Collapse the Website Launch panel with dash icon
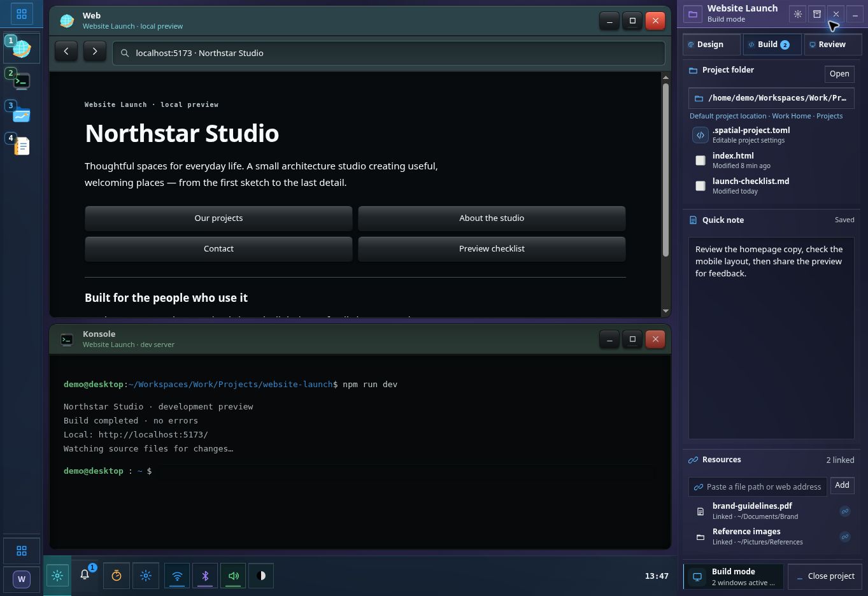 [x=855, y=14]
